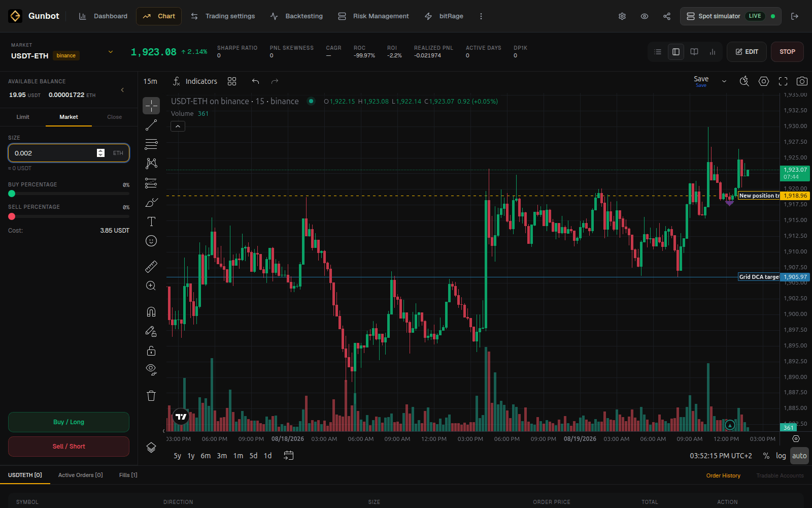812x508 pixels.
Task: Click the trash remove drawings icon
Action: click(x=151, y=396)
